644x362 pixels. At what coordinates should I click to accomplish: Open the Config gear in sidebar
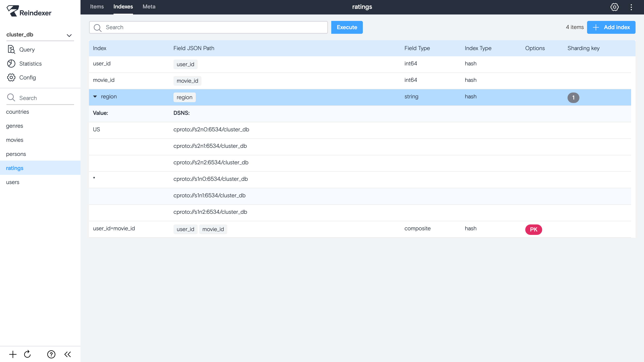pyautogui.click(x=11, y=77)
